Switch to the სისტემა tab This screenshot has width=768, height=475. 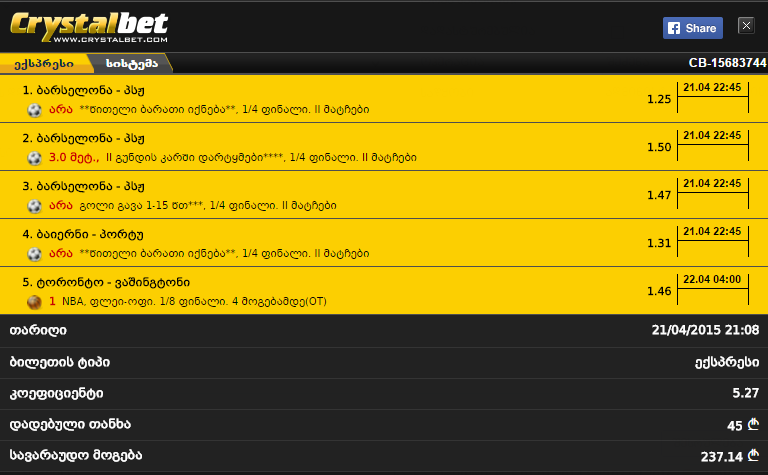pos(132,64)
